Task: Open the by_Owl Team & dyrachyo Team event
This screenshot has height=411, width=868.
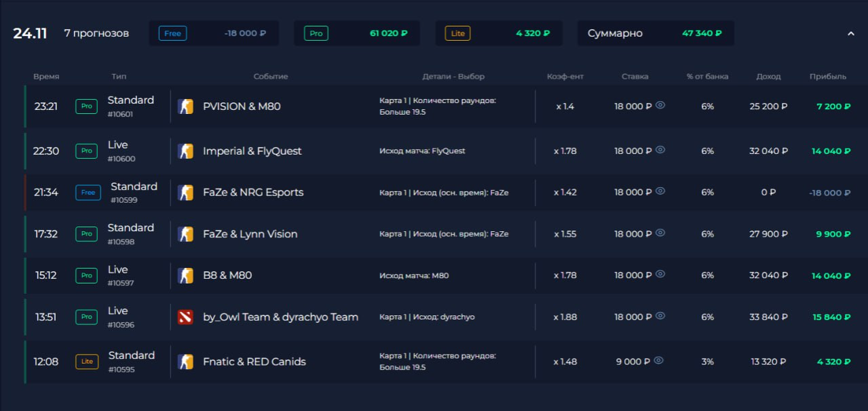Action: click(280, 317)
